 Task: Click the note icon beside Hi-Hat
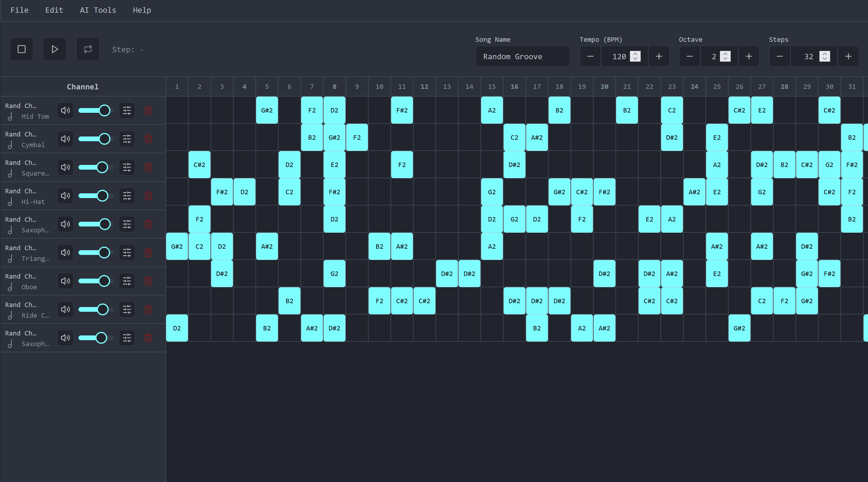(x=10, y=202)
